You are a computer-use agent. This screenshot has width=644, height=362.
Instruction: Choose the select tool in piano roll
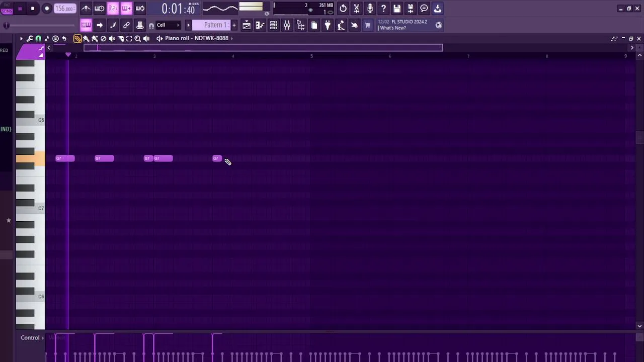point(129,38)
